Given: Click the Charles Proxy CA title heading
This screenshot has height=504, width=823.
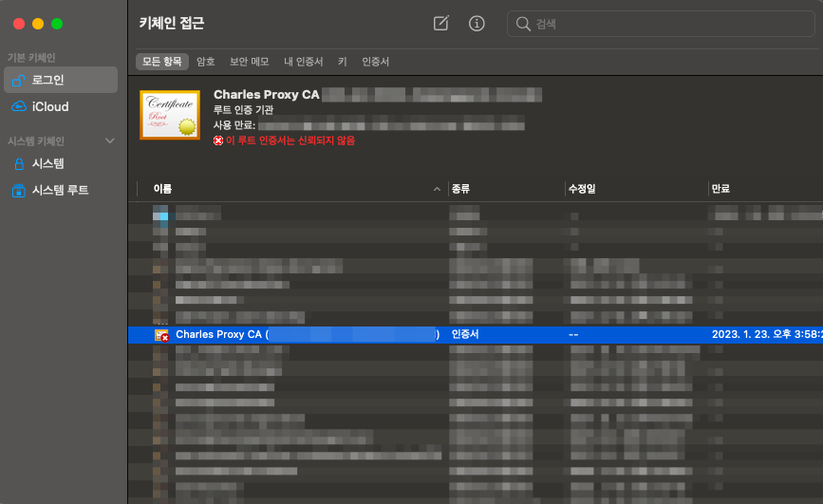Looking at the screenshot, I should pos(267,95).
